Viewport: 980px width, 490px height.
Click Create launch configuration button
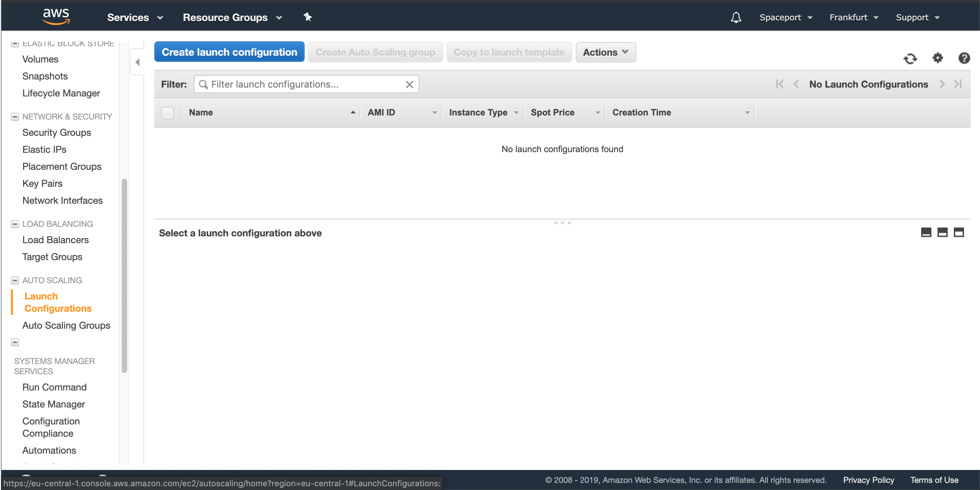coord(229,52)
